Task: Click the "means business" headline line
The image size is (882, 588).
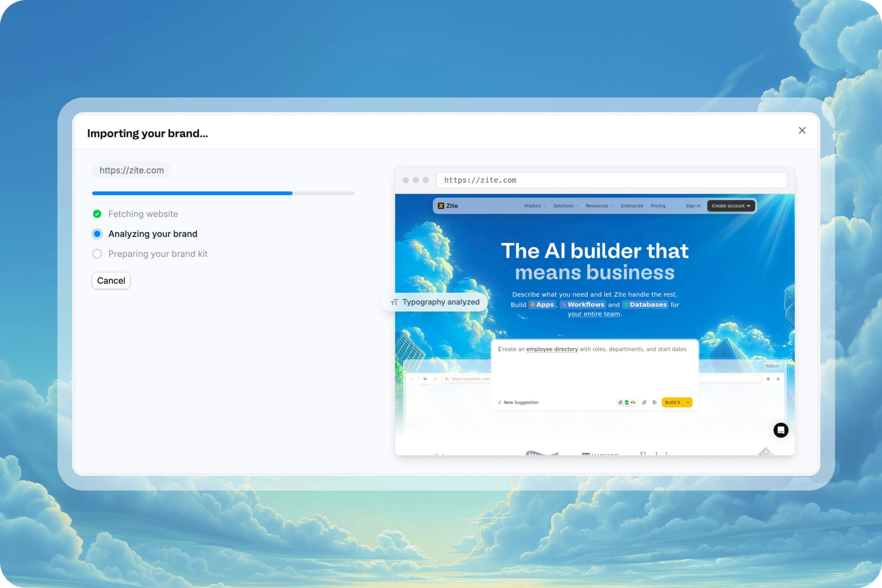Action: (595, 272)
